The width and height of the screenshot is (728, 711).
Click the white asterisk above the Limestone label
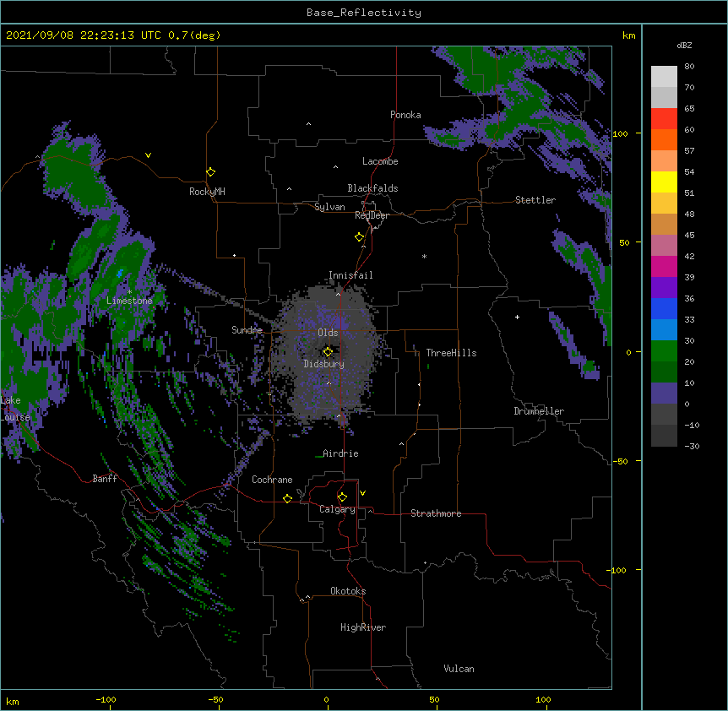click(129, 292)
